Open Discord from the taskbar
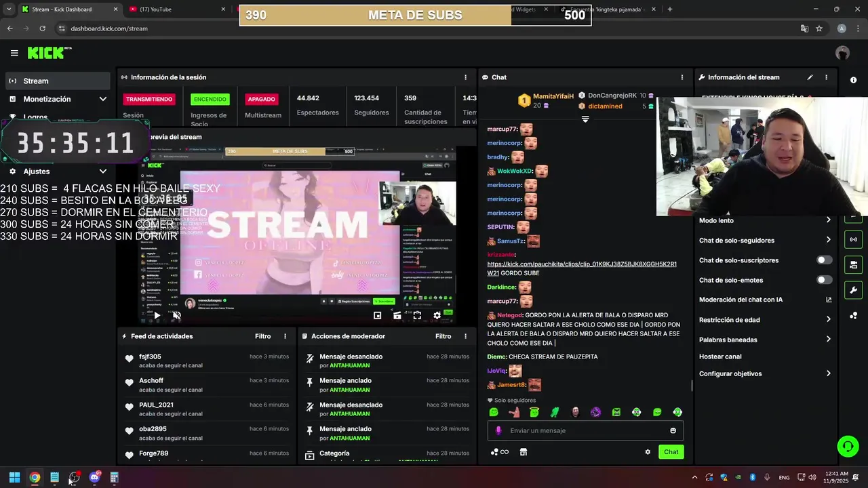 click(94, 477)
